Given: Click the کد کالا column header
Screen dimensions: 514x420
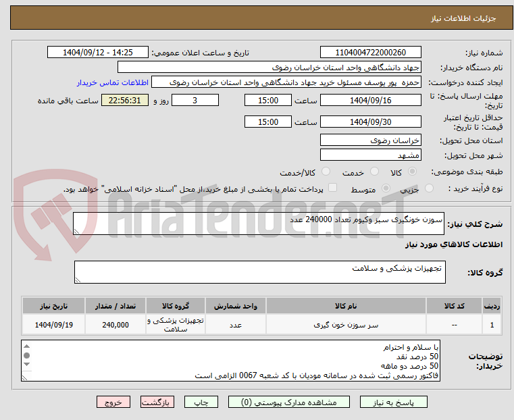Looking at the screenshot, I should [454, 306].
